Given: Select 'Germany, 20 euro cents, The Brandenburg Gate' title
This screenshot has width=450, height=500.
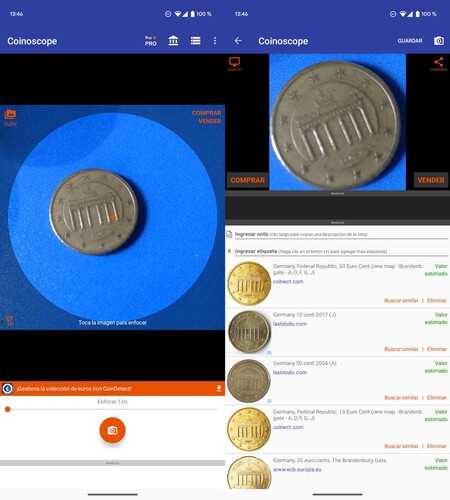Looking at the screenshot, I should (x=330, y=460).
